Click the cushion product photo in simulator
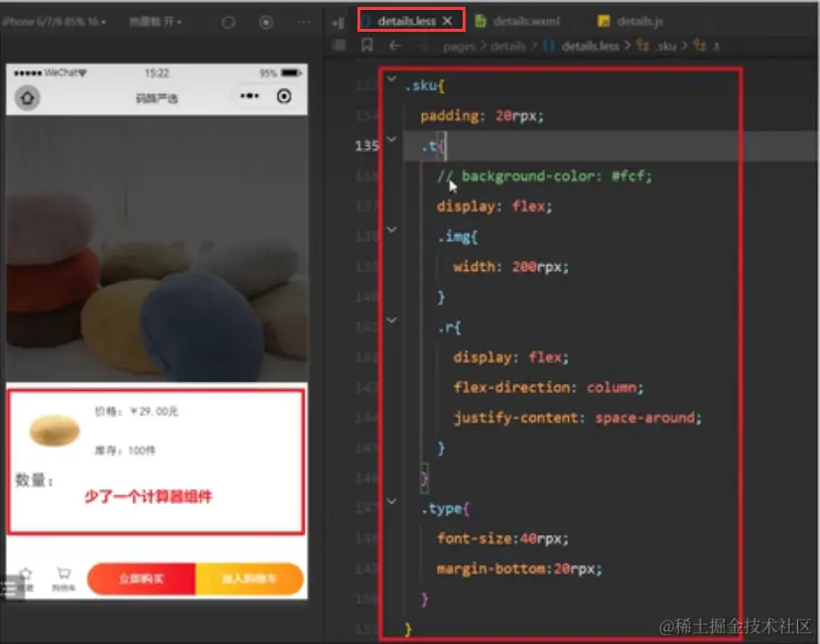 coord(157,249)
